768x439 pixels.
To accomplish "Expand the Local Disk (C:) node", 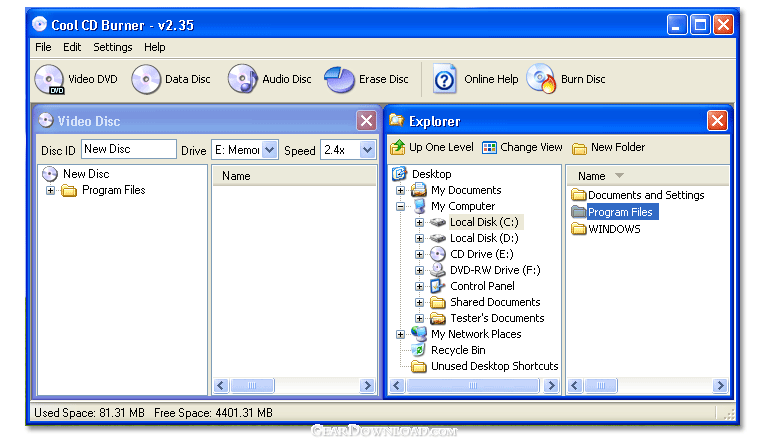I will pyautogui.click(x=419, y=222).
